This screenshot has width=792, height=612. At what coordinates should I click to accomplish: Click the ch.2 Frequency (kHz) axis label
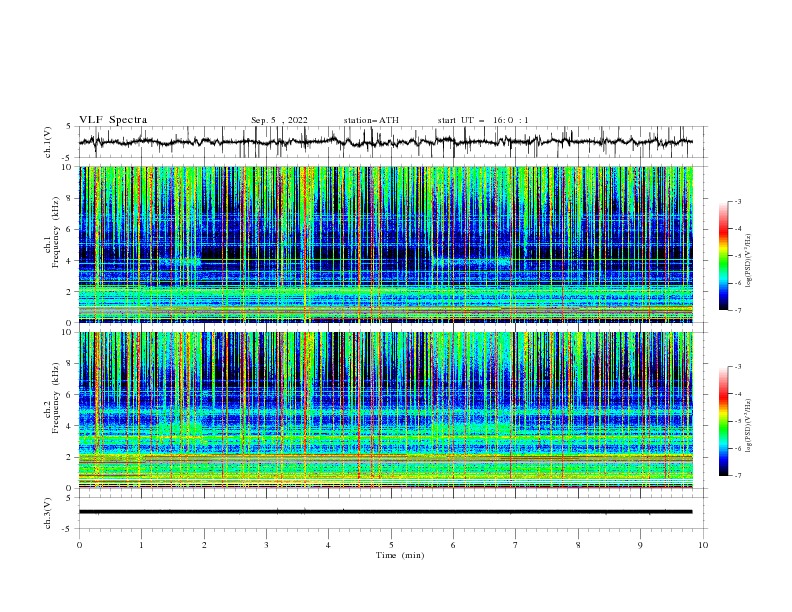52,397
